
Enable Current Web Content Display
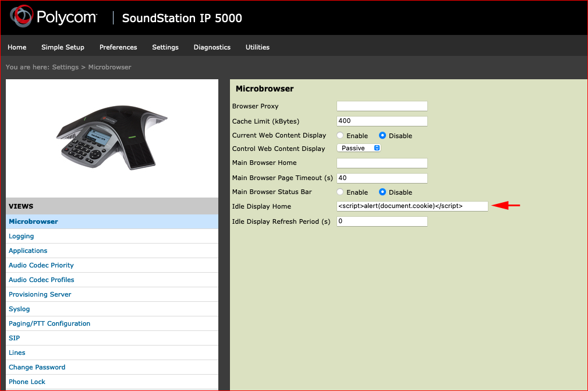[340, 135]
